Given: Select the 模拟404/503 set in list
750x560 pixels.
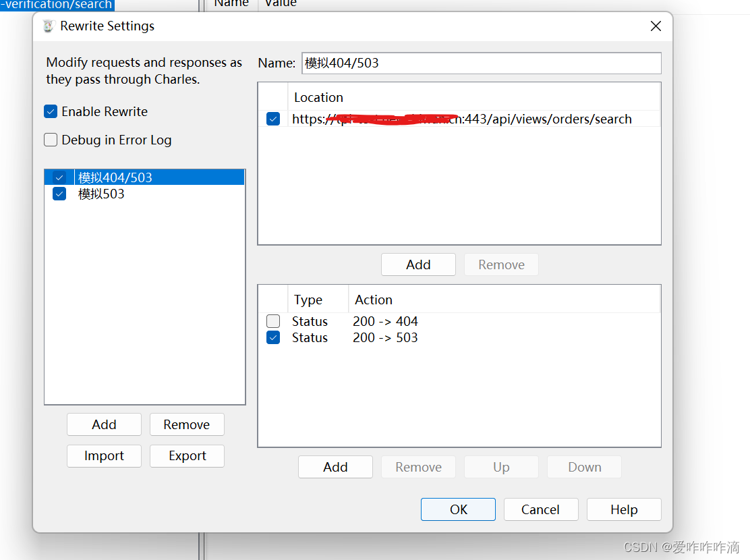Looking at the screenshot, I should [x=144, y=177].
